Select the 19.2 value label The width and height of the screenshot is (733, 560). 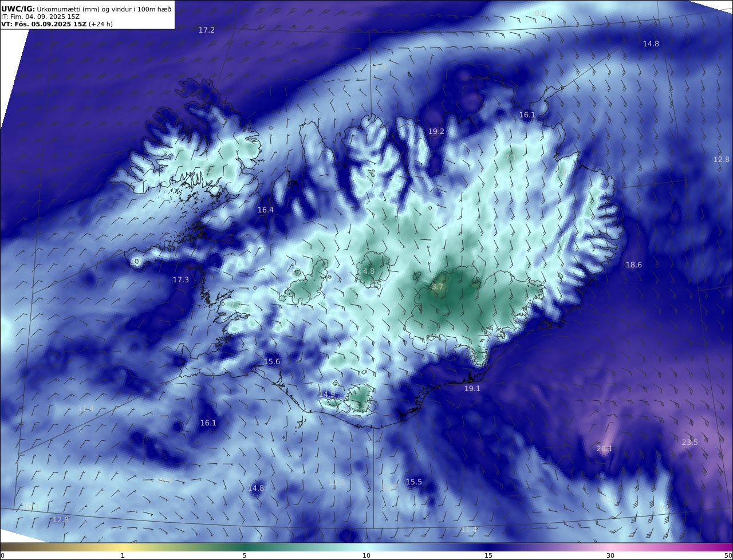click(436, 131)
